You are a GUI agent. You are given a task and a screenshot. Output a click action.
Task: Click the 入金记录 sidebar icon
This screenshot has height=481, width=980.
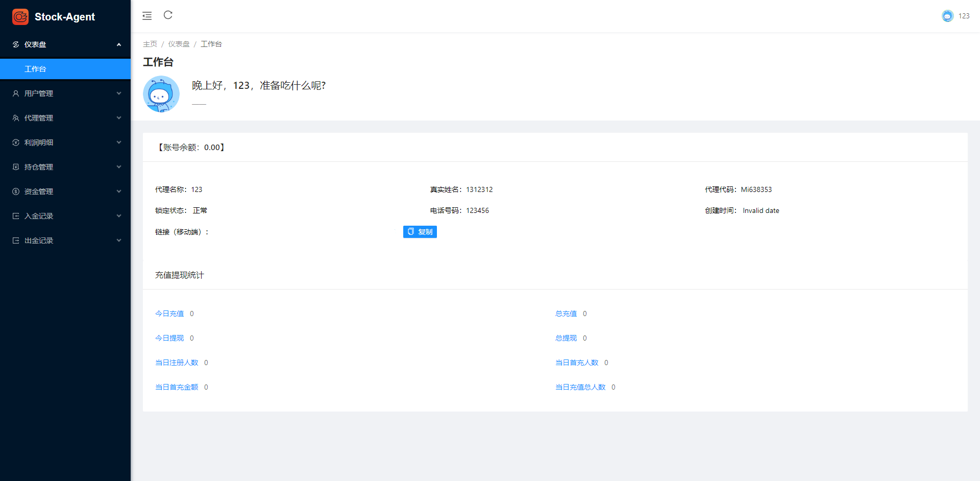point(16,216)
